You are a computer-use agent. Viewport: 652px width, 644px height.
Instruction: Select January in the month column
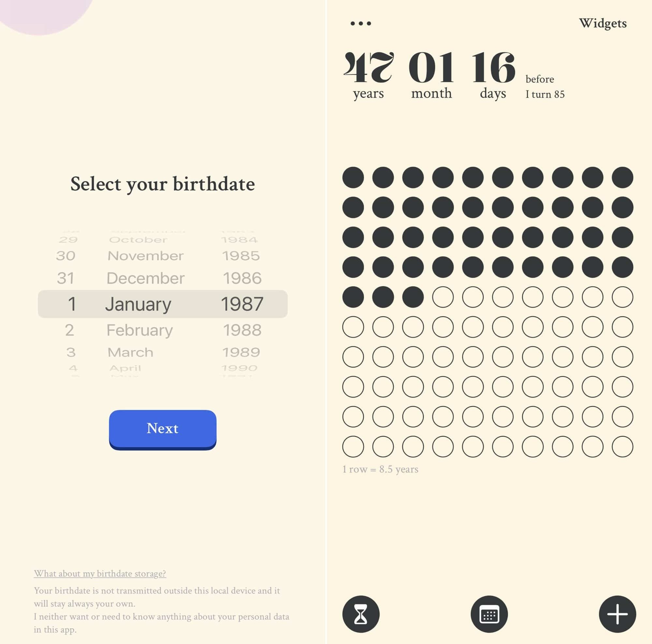[x=138, y=304]
